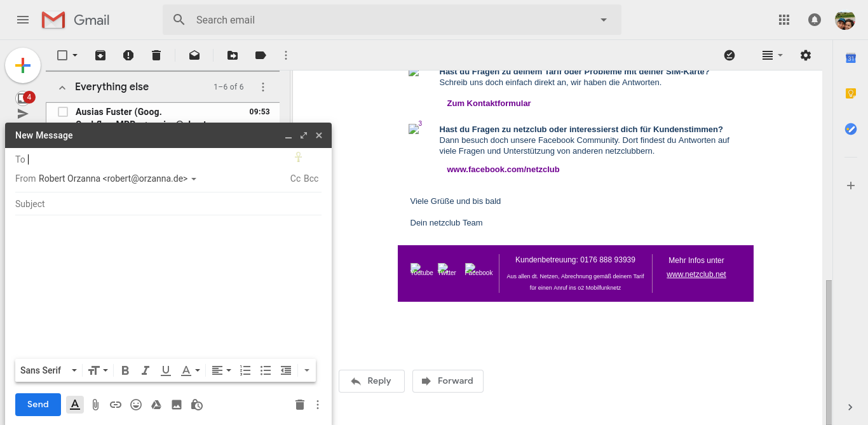The width and height of the screenshot is (868, 425).
Task: Open Sent mail icon in sidebar
Action: click(23, 114)
